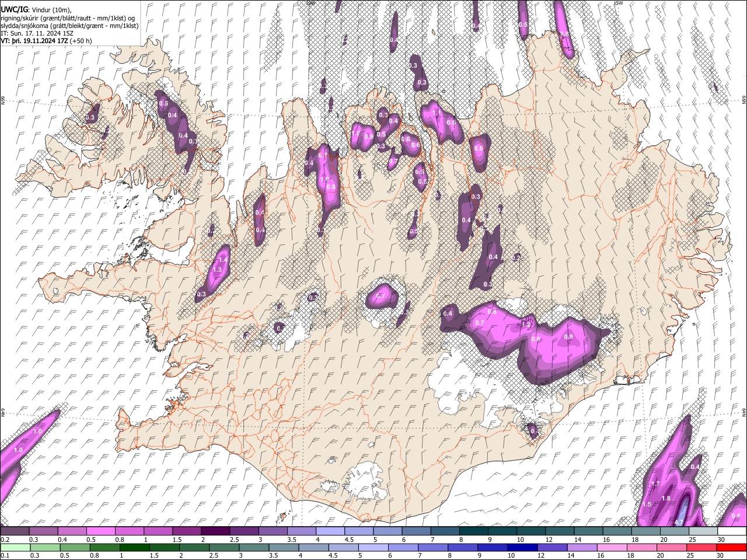Click the 'UWC/IG: Vindur (10m)' title line
Viewport: 747px width, 560px height.
(36, 10)
